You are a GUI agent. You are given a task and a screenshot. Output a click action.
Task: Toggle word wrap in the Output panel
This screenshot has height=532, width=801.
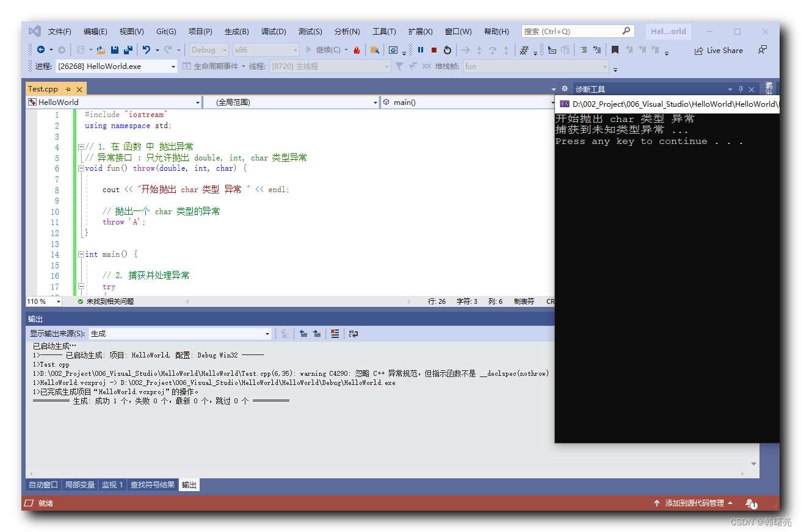pos(353,334)
